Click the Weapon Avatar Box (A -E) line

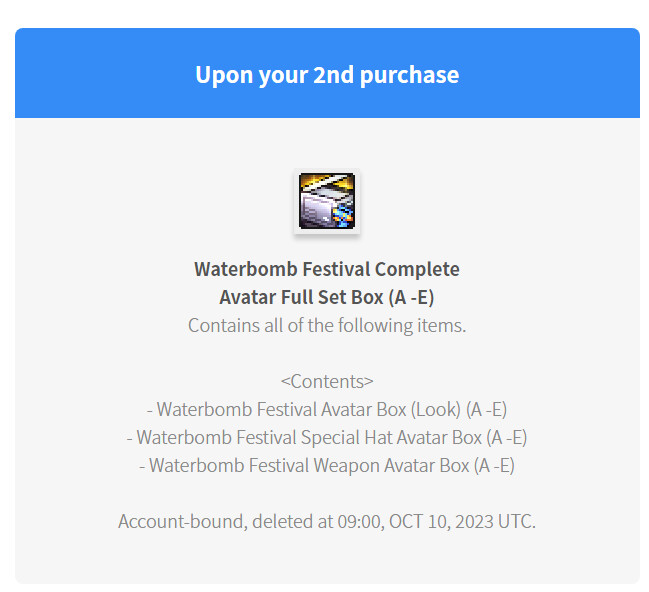(x=327, y=466)
